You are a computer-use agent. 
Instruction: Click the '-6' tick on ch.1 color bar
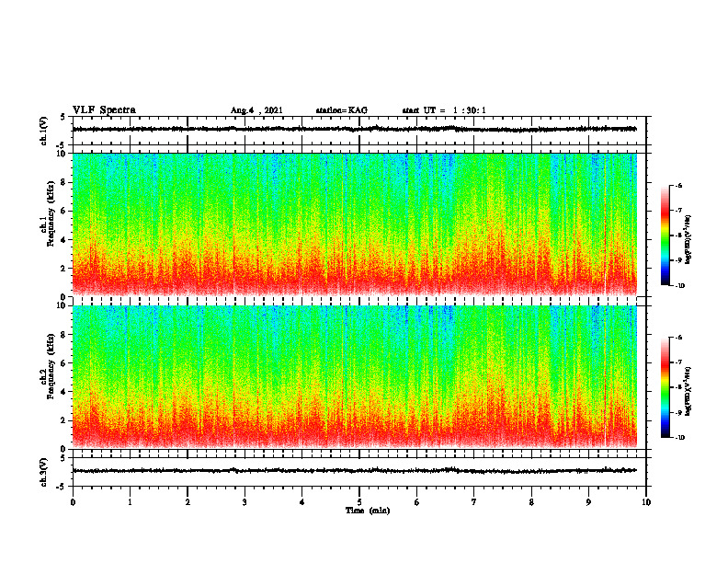coord(678,185)
